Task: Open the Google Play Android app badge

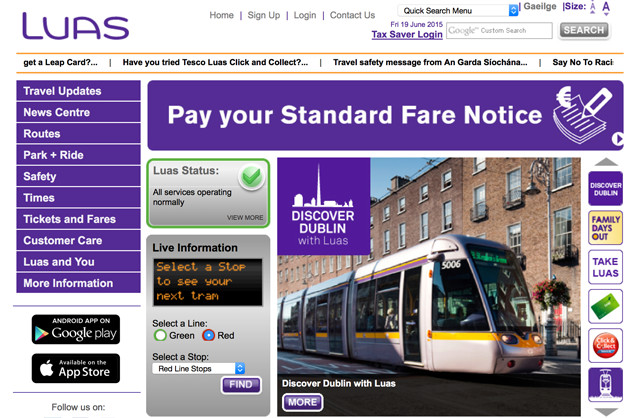Action: coord(76,329)
